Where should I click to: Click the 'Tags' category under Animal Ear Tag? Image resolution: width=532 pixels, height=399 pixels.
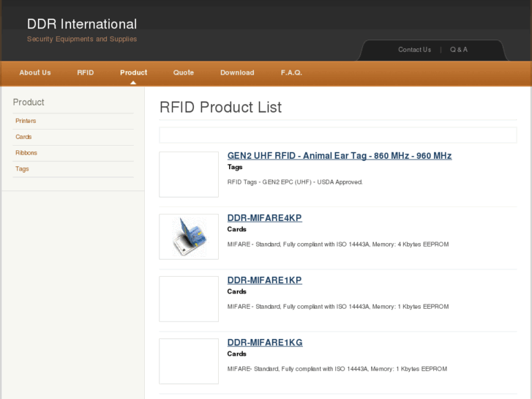[235, 167]
